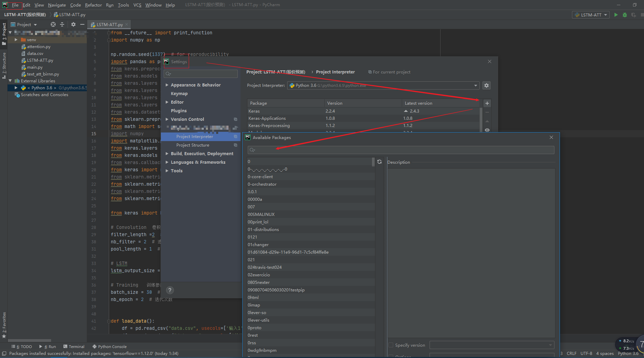Click the tool windows quick-access icon in status bar

[4, 354]
